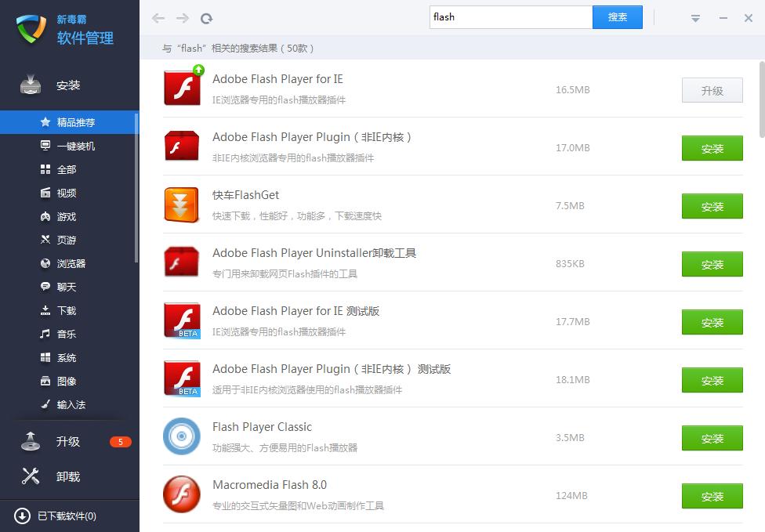Click the flash search input field
Viewport: 765px width, 532px height.
tap(509, 17)
